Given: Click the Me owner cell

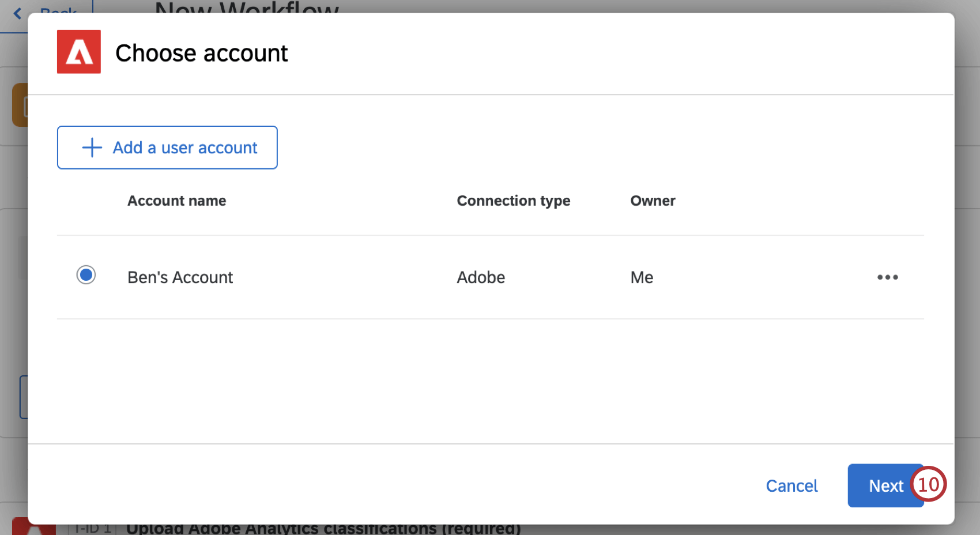Looking at the screenshot, I should [642, 277].
